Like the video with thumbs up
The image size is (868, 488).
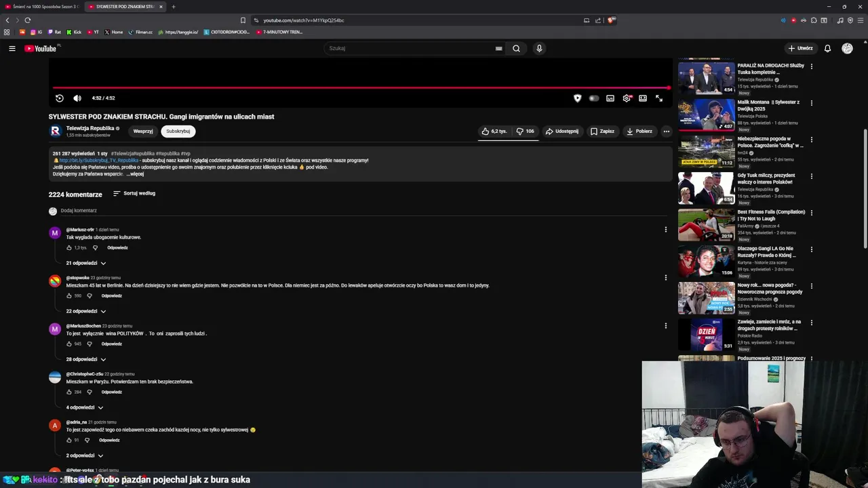(494, 131)
